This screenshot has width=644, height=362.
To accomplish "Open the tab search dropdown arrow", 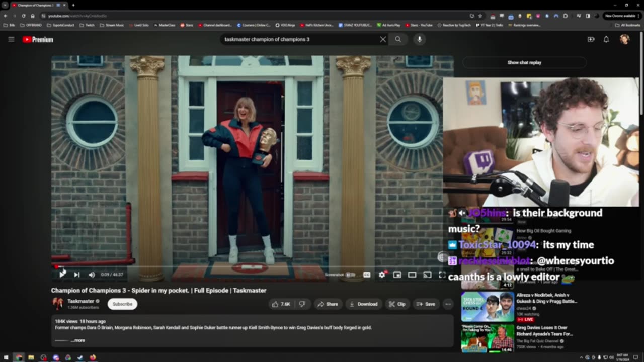I will click(5, 5).
